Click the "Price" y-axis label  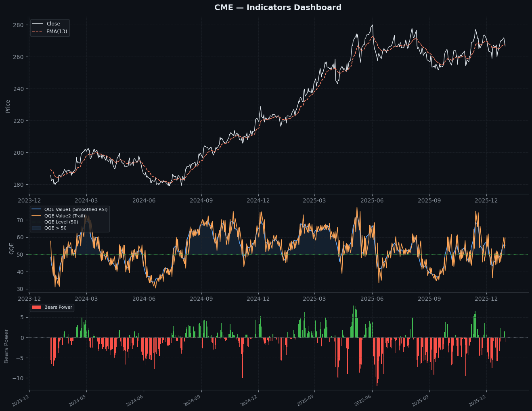coord(8,106)
